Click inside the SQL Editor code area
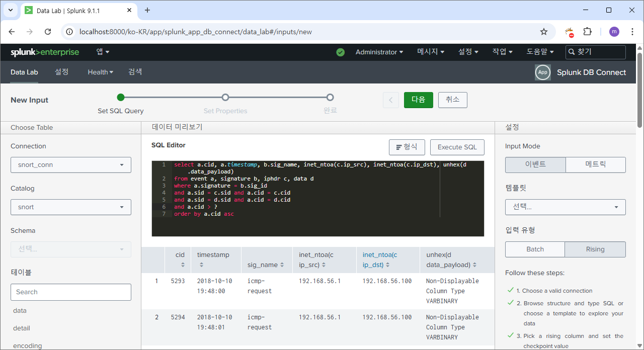Viewport: 644px width, 350px height. point(318,199)
